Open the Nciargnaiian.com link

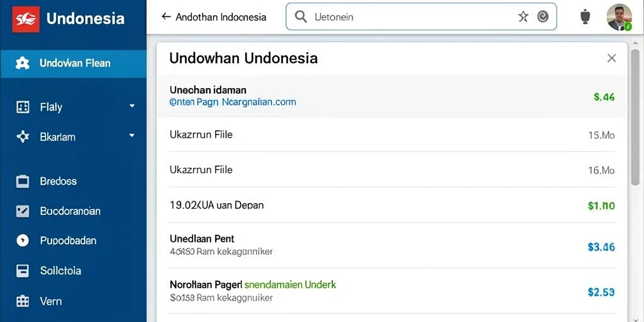[x=258, y=102]
